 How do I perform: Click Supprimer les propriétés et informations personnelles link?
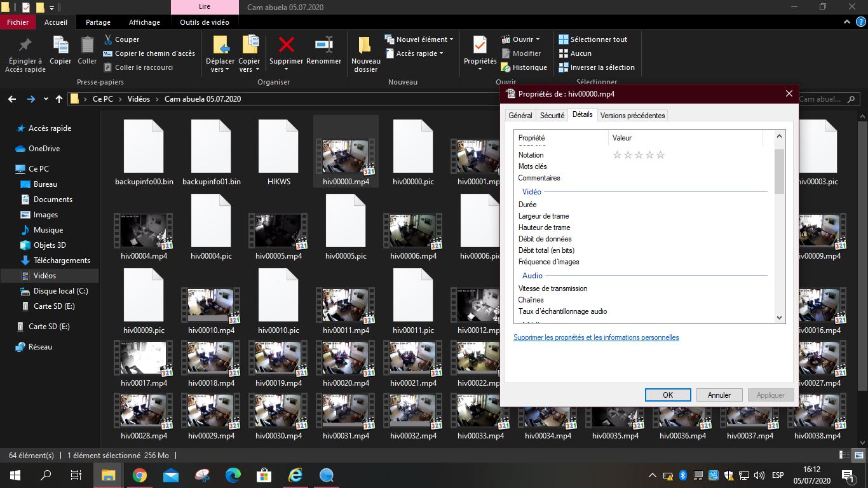(x=596, y=337)
